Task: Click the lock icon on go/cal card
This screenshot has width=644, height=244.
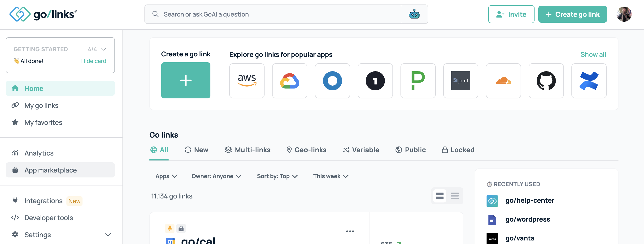Action: coord(181,228)
